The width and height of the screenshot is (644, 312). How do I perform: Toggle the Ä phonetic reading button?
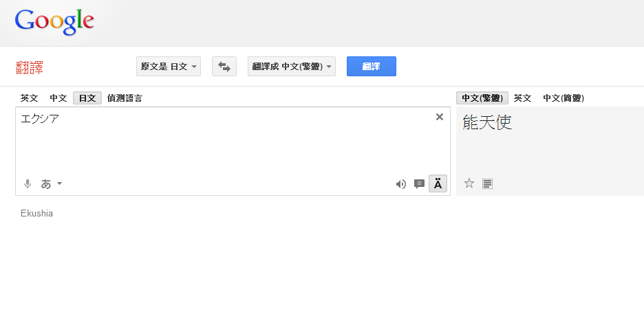[x=438, y=183]
